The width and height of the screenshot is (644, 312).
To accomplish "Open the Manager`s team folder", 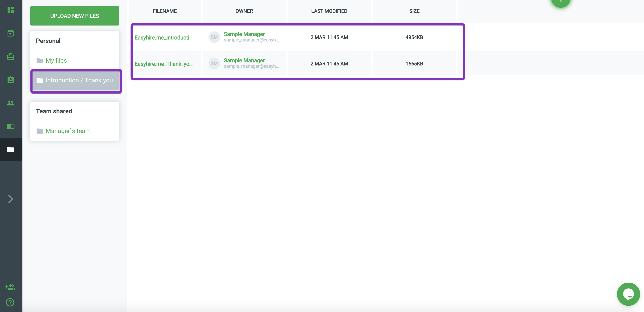I will pyautogui.click(x=68, y=131).
